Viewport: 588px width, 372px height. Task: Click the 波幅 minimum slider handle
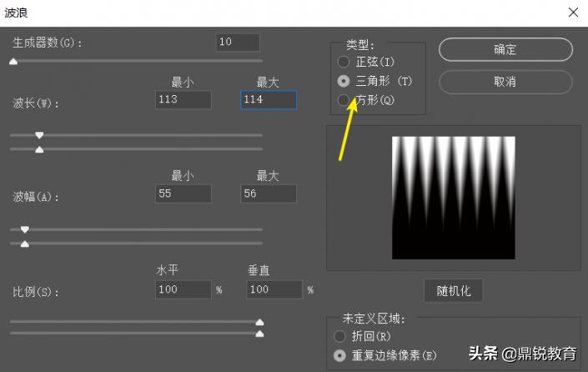click(x=25, y=229)
